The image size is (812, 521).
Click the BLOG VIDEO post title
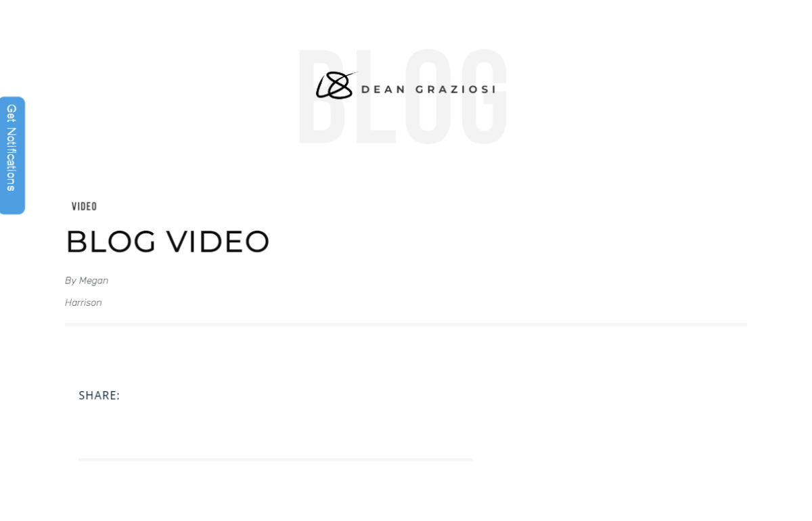(x=168, y=242)
